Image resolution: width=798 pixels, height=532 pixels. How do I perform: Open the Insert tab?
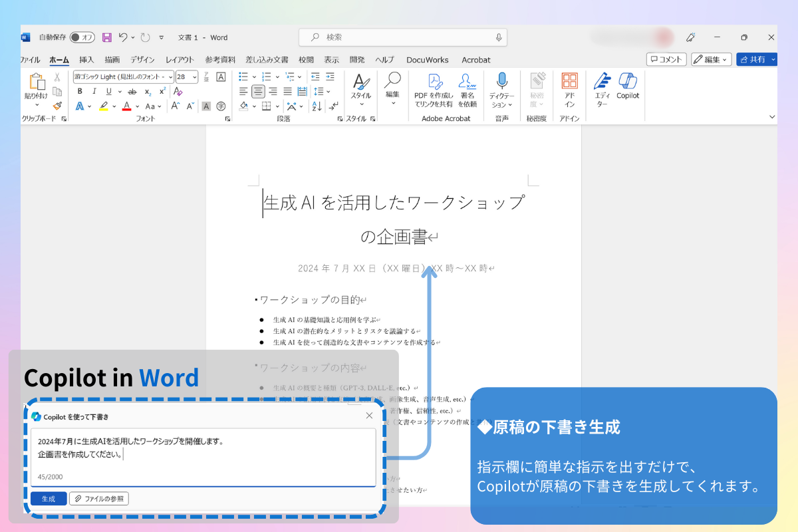coord(86,60)
